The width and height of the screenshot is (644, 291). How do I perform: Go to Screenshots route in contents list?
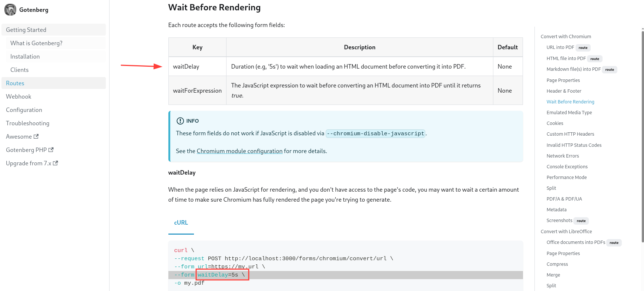tap(559, 221)
